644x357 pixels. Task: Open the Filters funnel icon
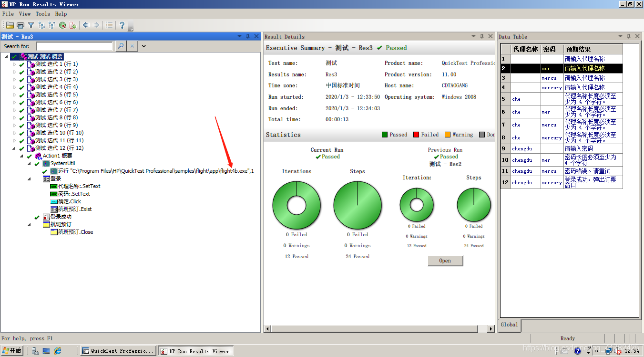(x=31, y=25)
